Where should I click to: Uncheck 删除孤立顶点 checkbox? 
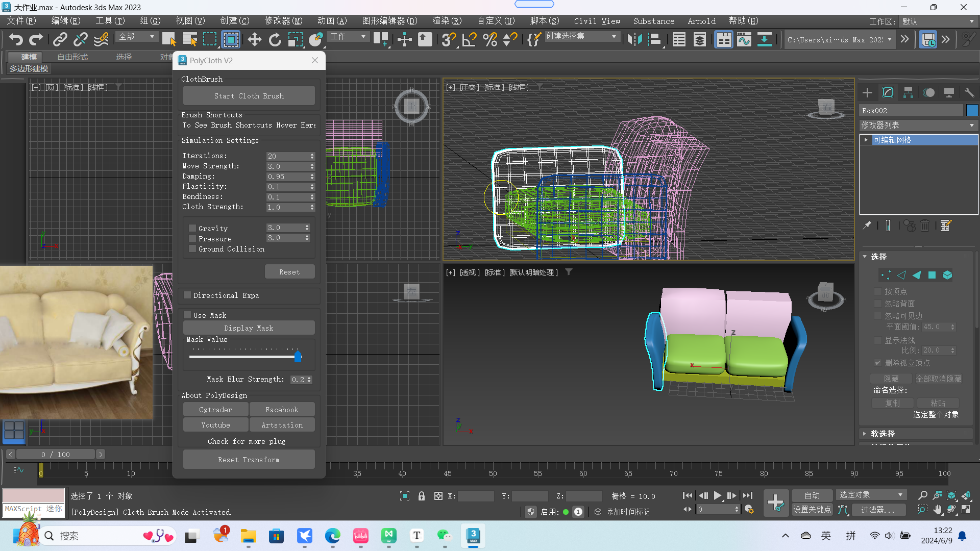878,363
